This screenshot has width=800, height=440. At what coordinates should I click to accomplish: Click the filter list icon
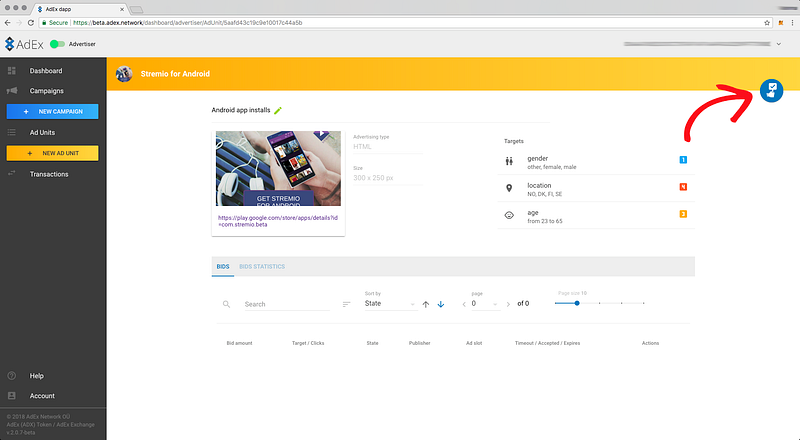point(346,304)
